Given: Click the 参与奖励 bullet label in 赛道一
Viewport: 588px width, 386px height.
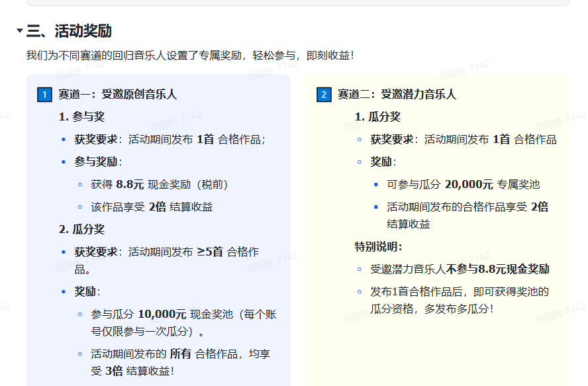Looking at the screenshot, I should click(98, 162).
